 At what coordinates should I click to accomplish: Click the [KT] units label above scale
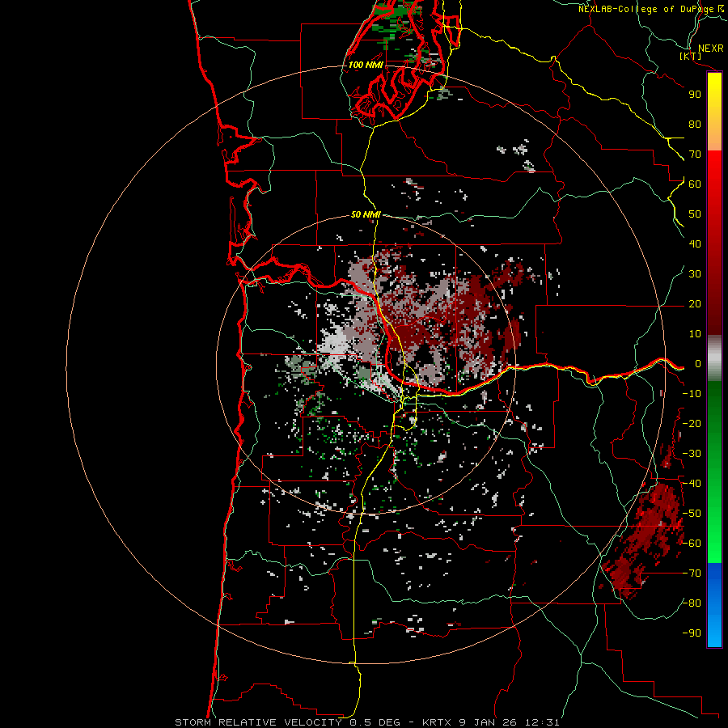point(691,56)
